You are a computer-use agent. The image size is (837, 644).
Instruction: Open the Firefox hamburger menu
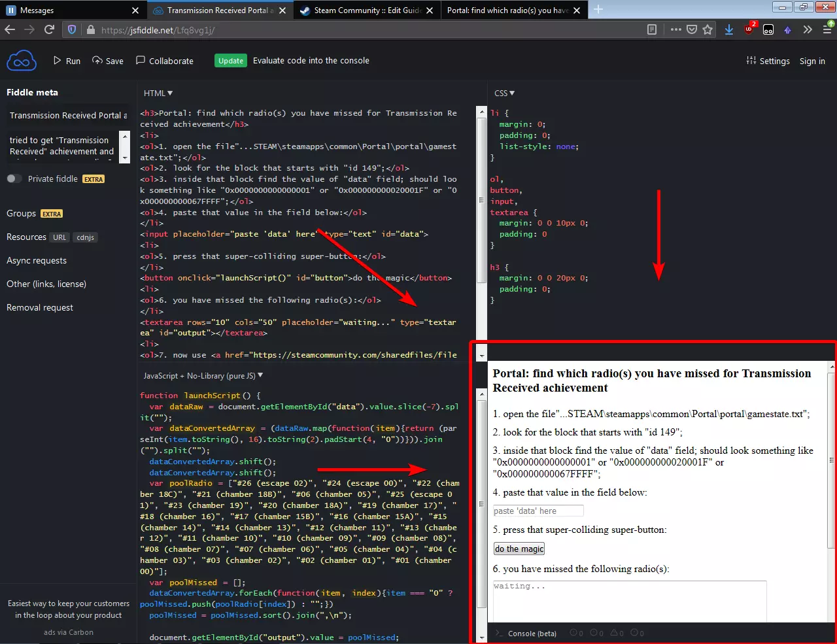tap(827, 29)
